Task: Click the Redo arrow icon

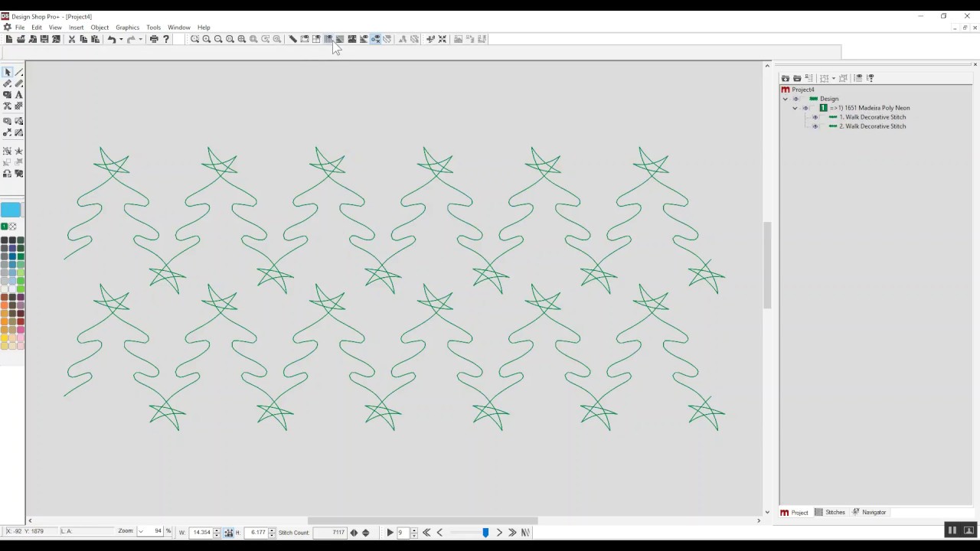Action: click(131, 39)
